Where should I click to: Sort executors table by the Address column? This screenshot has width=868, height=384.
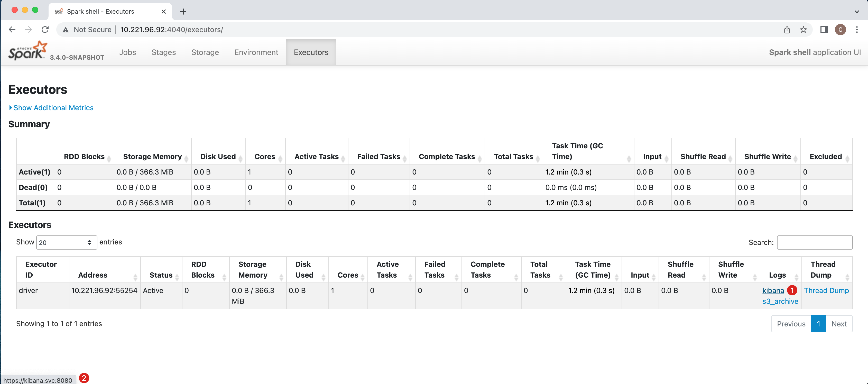coord(93,275)
